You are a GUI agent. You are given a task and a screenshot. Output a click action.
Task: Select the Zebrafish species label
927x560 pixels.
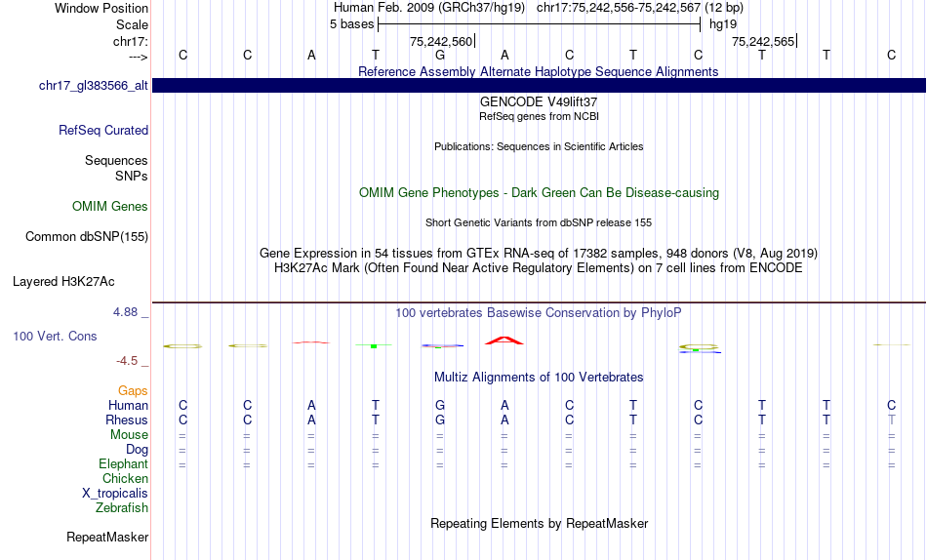point(122,508)
